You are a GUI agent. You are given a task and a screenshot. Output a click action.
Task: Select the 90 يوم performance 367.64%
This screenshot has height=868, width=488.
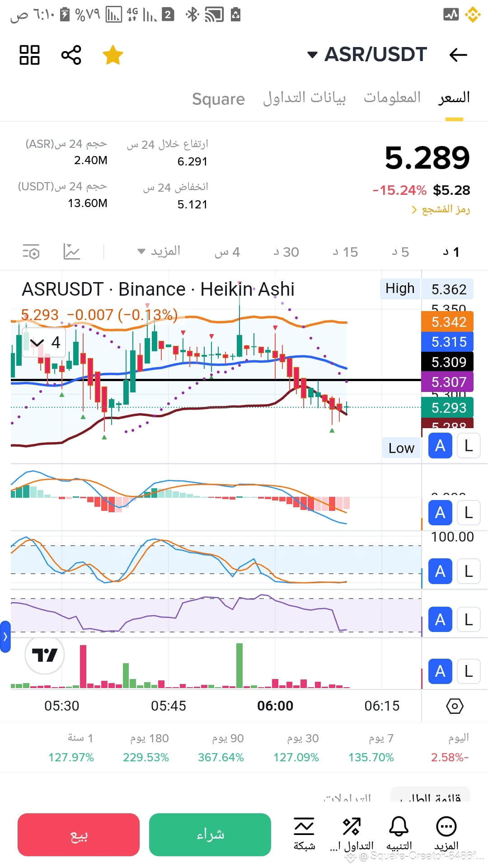click(x=221, y=748)
